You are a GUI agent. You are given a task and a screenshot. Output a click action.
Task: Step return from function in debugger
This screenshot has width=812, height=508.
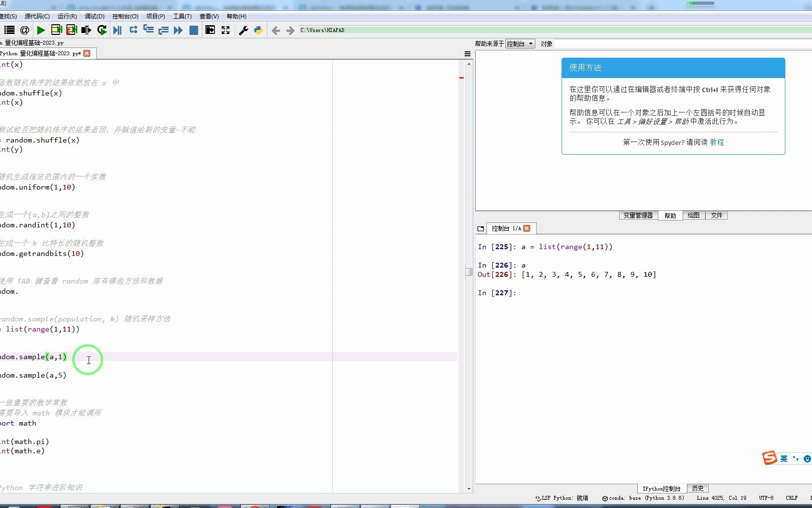click(163, 30)
